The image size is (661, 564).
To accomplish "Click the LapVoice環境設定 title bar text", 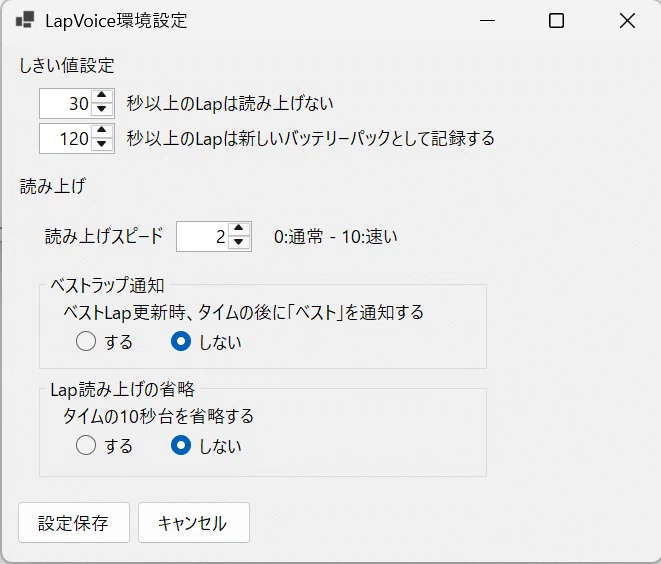I will coord(116,21).
